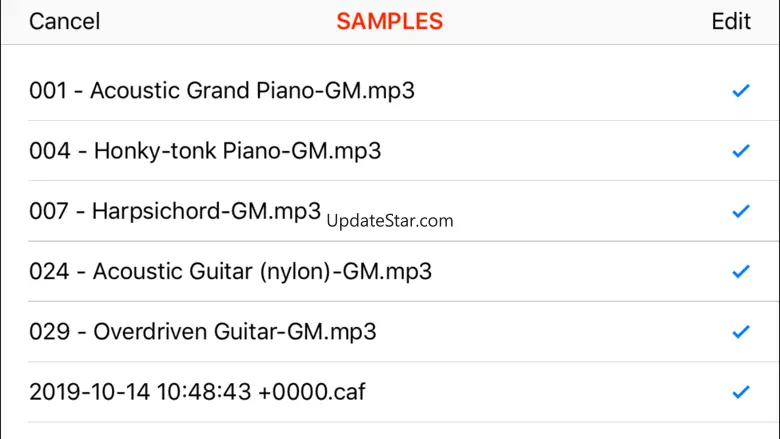Viewport: 780px width, 439px height.
Task: Toggle checkmark for the .caf recording
Action: pos(741,392)
